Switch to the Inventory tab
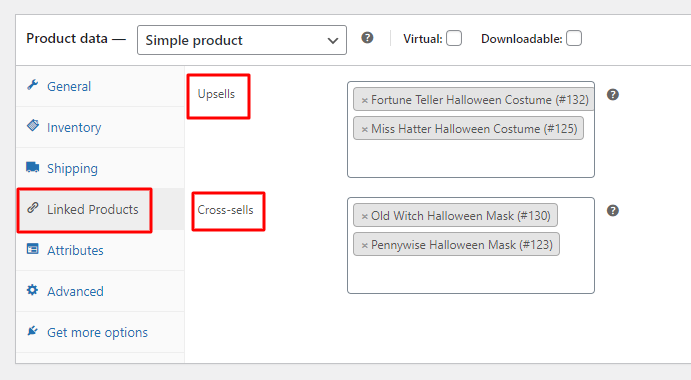The height and width of the screenshot is (380, 691). click(x=100, y=127)
